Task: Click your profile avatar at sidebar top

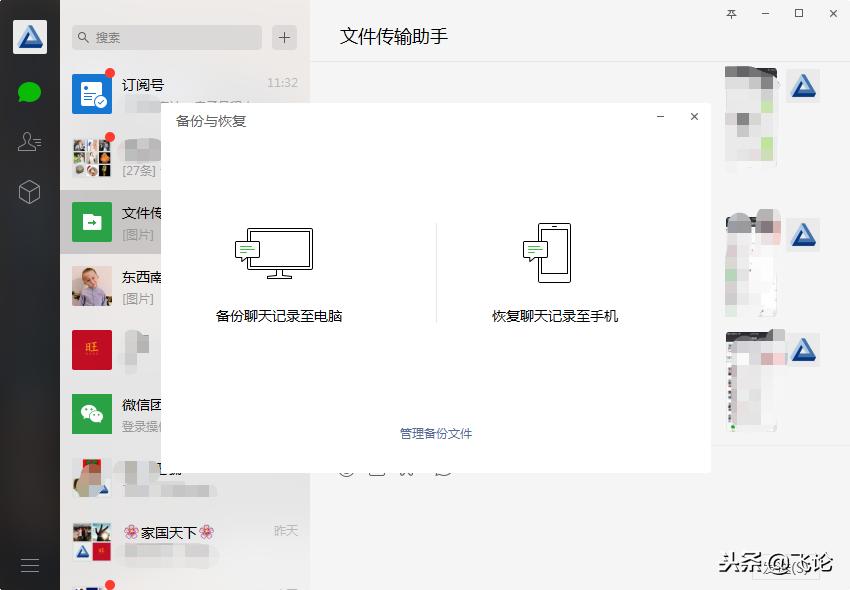Action: point(30,36)
